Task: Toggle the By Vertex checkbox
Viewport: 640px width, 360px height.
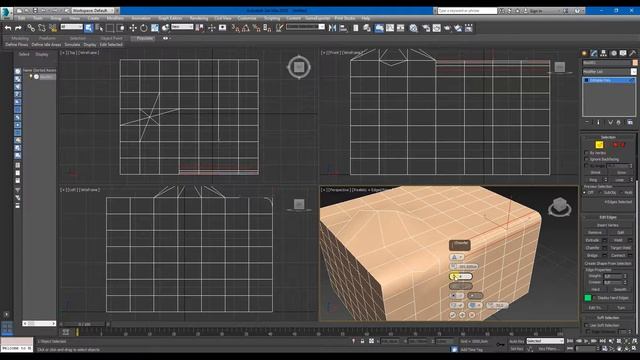Action: click(587, 153)
